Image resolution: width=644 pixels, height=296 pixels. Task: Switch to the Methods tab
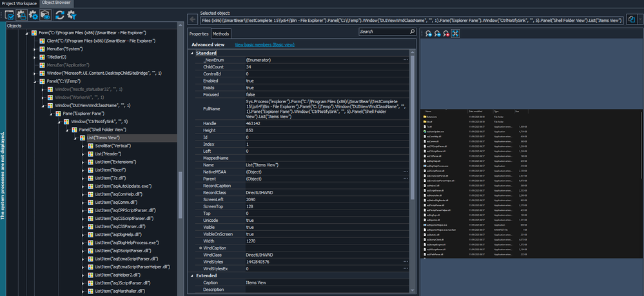click(x=220, y=33)
